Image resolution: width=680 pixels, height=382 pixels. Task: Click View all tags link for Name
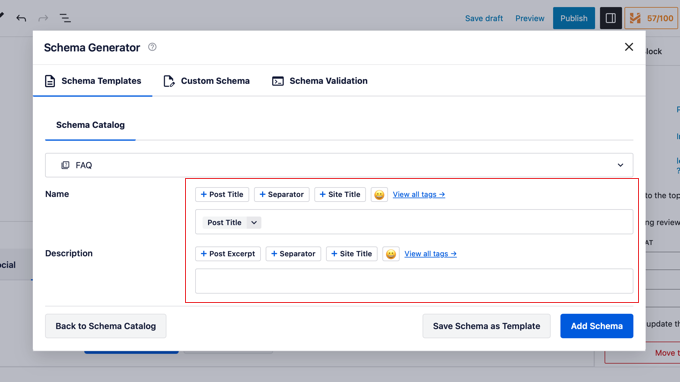coord(418,195)
